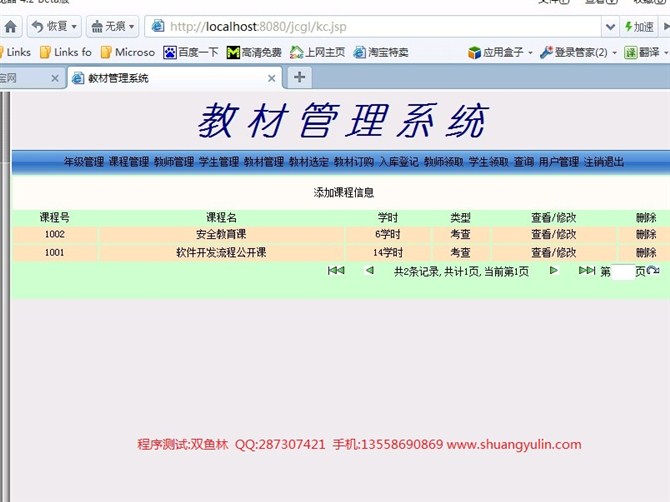Close the 教材管理系统 tab
This screenshot has height=502, width=670.
point(271,78)
